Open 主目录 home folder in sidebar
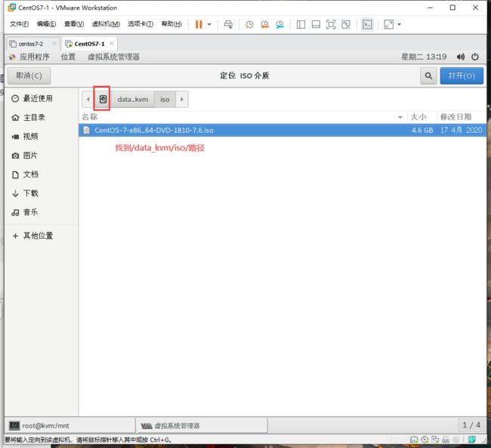This screenshot has height=448, width=491. [x=41, y=118]
